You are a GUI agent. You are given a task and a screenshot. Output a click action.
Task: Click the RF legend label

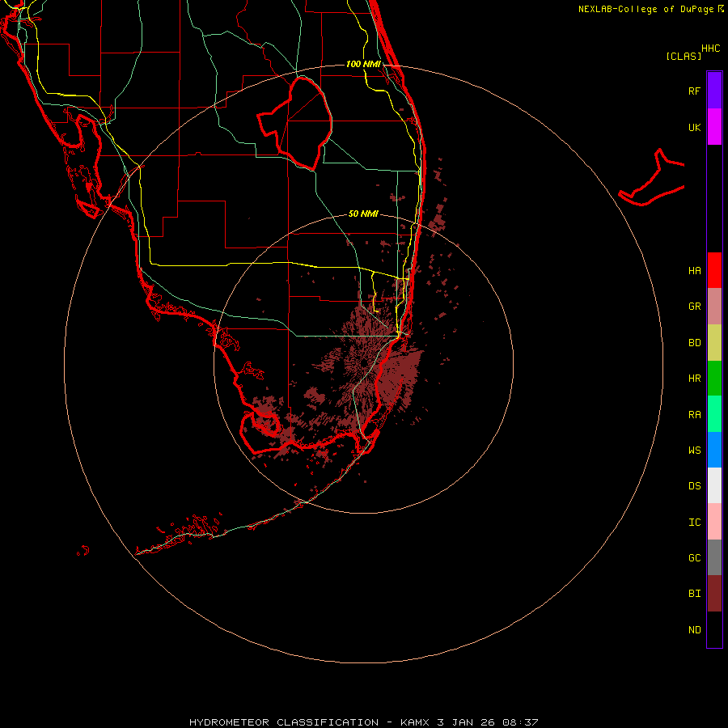[x=694, y=91]
